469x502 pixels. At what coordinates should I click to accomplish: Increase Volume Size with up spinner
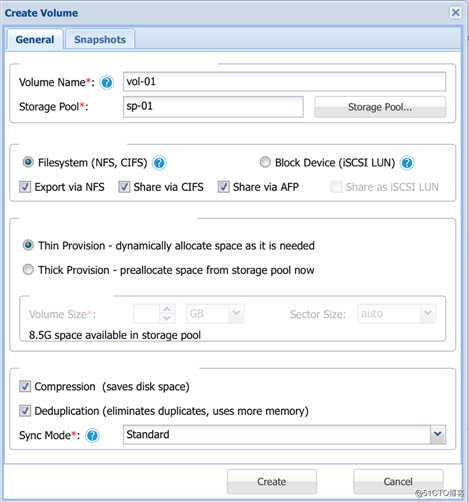coord(167,309)
